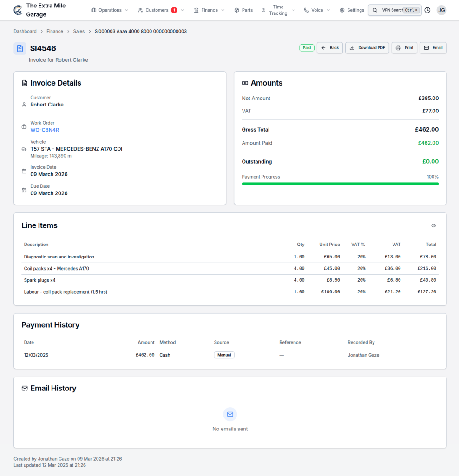Screen dimensions: 459x476
Task: Click the Download PDF button
Action: click(x=367, y=48)
